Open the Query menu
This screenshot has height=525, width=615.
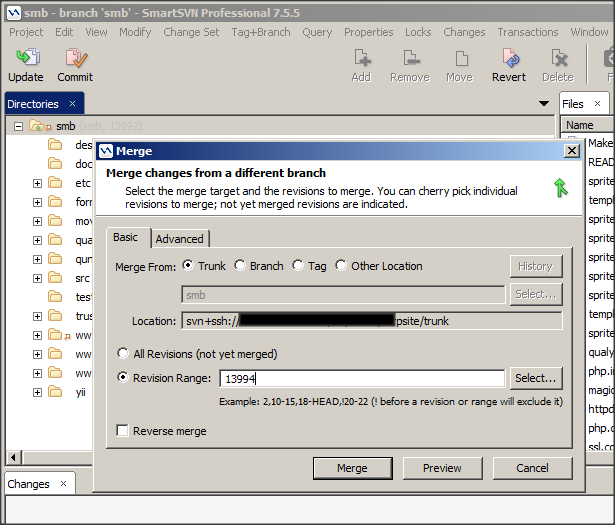tap(317, 32)
